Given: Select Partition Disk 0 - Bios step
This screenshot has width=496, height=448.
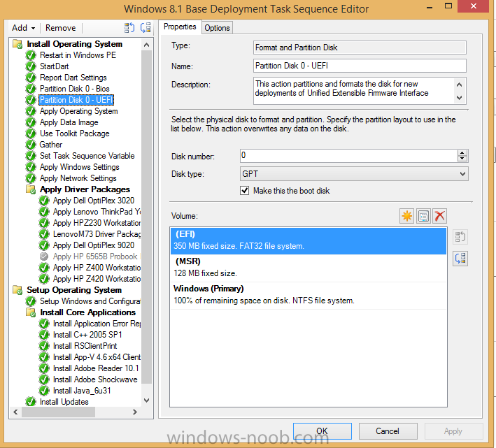Looking at the screenshot, I should 74,89.
